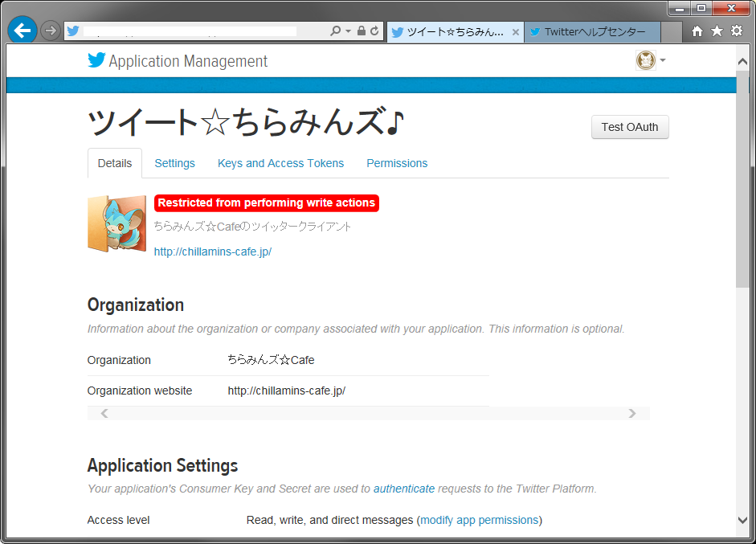
Task: Open the browser Tools gear icon
Action: (x=737, y=31)
